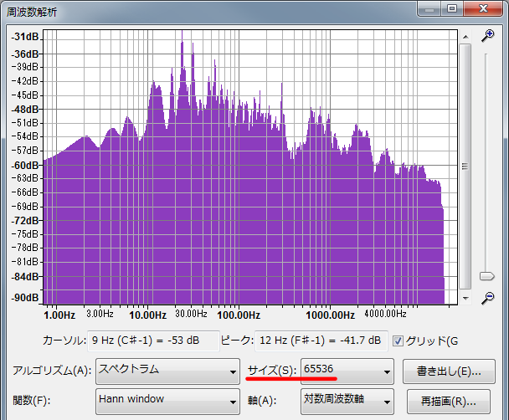Expand the サイズ dropdown showing 65536
The image size is (509, 420).
[347, 370]
